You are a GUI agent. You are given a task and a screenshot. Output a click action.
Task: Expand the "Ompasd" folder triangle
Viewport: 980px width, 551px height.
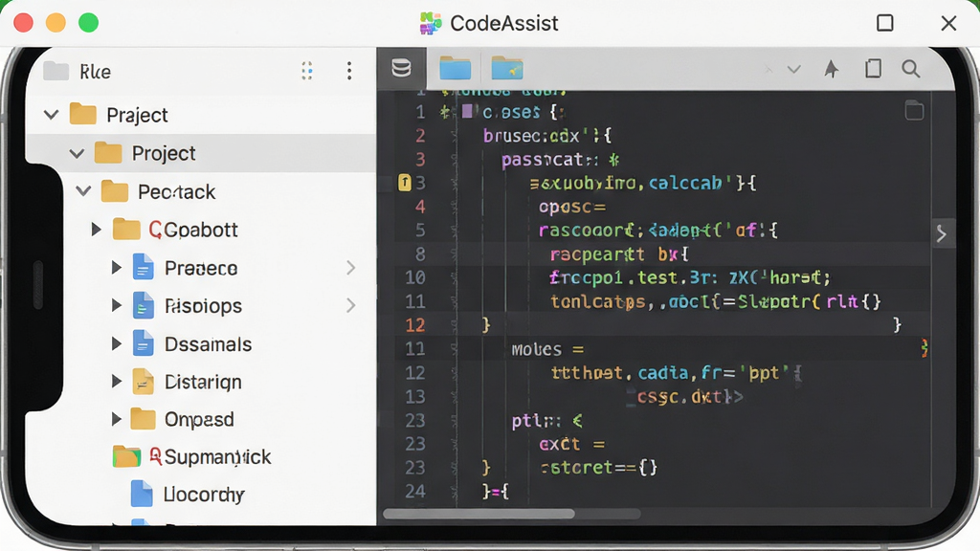point(116,419)
